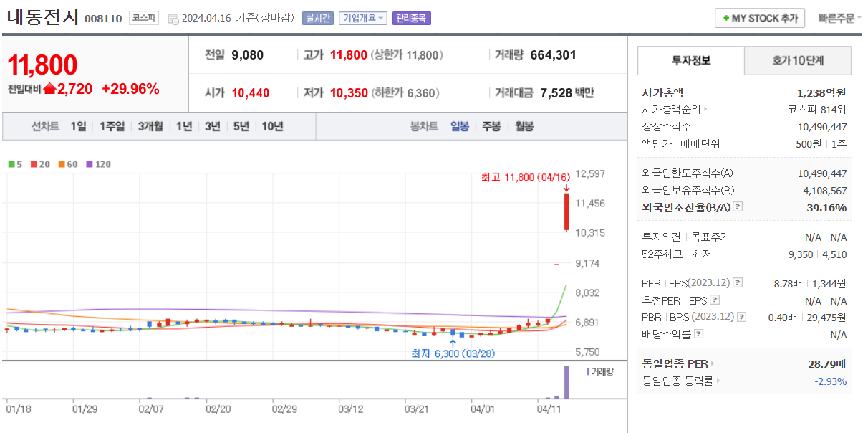Click the red up-arrow icon beside 2,720
The image size is (868, 433).
[49, 89]
